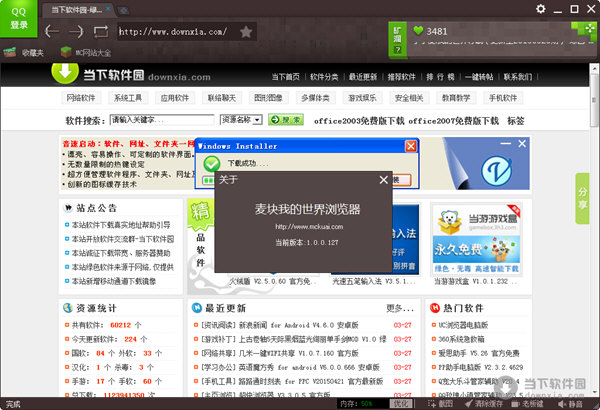Viewport: 600px width, 410px height.
Task: Close the Windows Installer dialog with red X
Action: [411, 146]
